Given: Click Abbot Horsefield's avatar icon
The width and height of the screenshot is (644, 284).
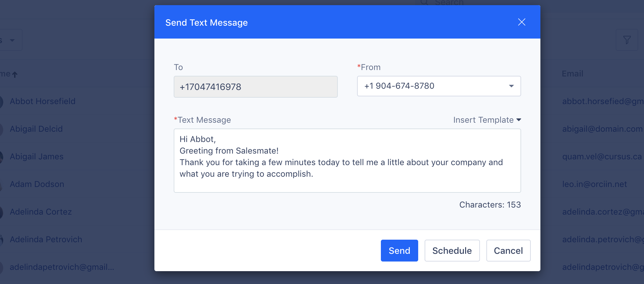Looking at the screenshot, I should (1, 102).
